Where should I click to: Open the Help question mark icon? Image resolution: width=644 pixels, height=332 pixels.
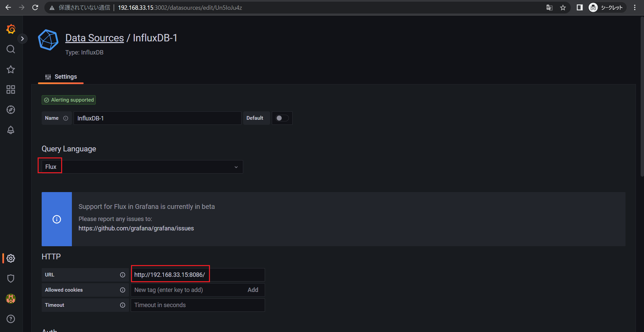(x=11, y=319)
